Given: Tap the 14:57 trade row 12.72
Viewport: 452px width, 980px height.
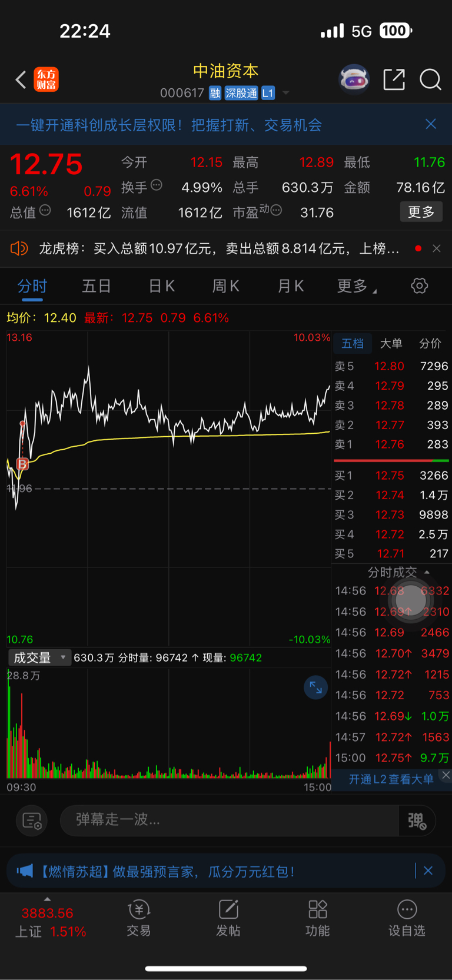Looking at the screenshot, I should pos(392,738).
